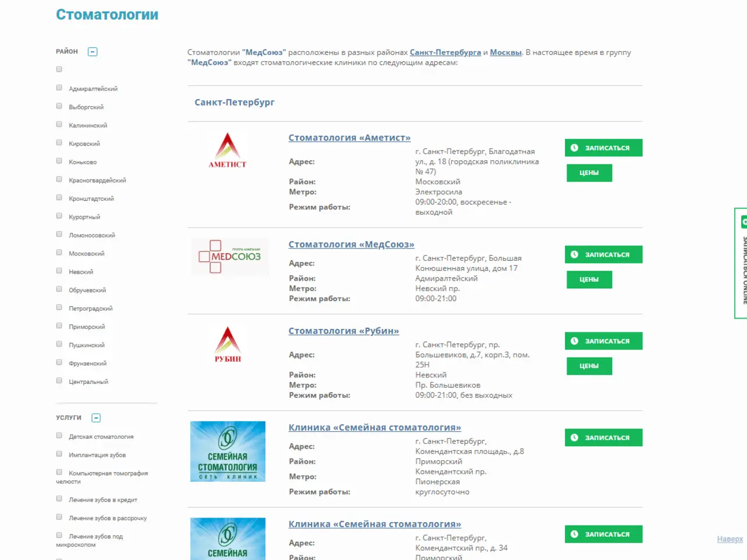Check the Имплантация зубов service box

click(59, 454)
